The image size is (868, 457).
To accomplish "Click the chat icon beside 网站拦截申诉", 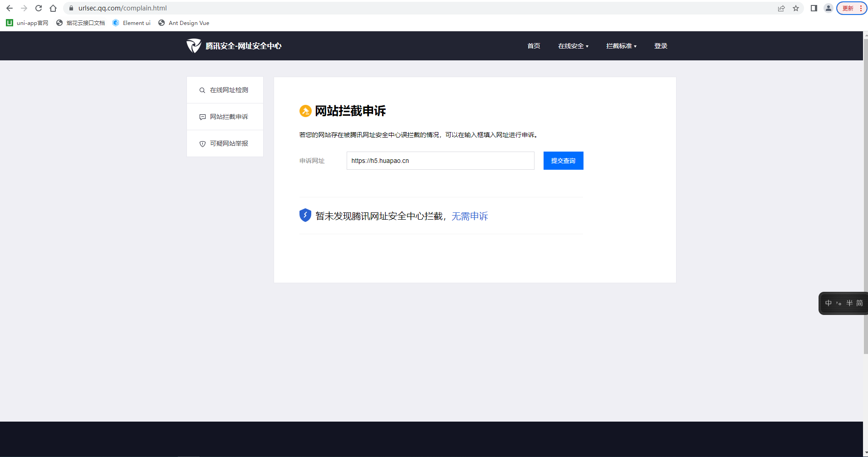I will tap(202, 117).
